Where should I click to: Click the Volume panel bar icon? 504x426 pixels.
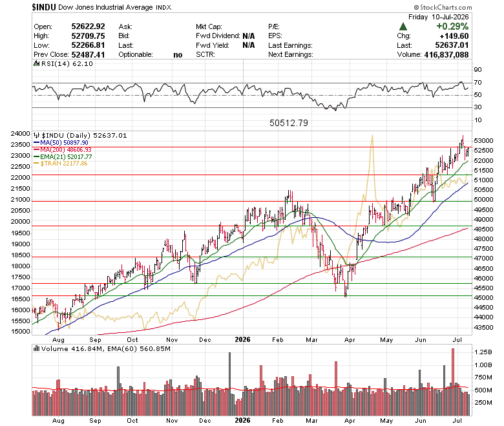(37, 348)
